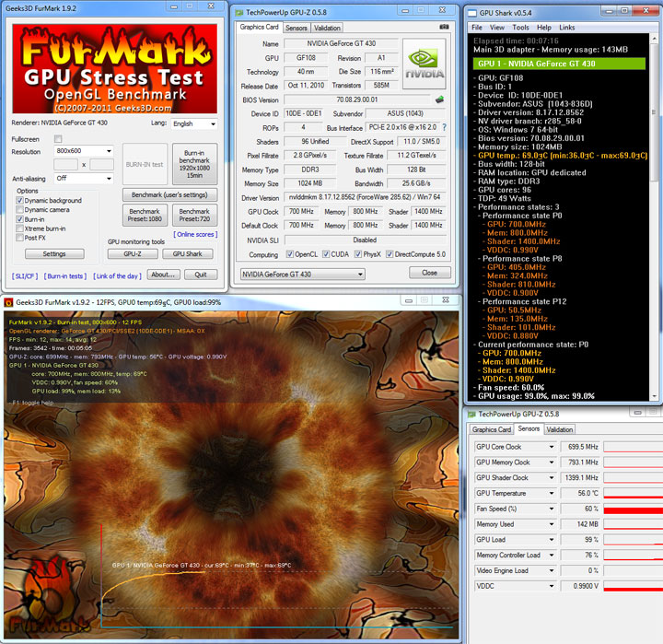Image resolution: width=663 pixels, height=644 pixels.
Task: Open the Help menu in GPU Shark
Action: coord(544,27)
